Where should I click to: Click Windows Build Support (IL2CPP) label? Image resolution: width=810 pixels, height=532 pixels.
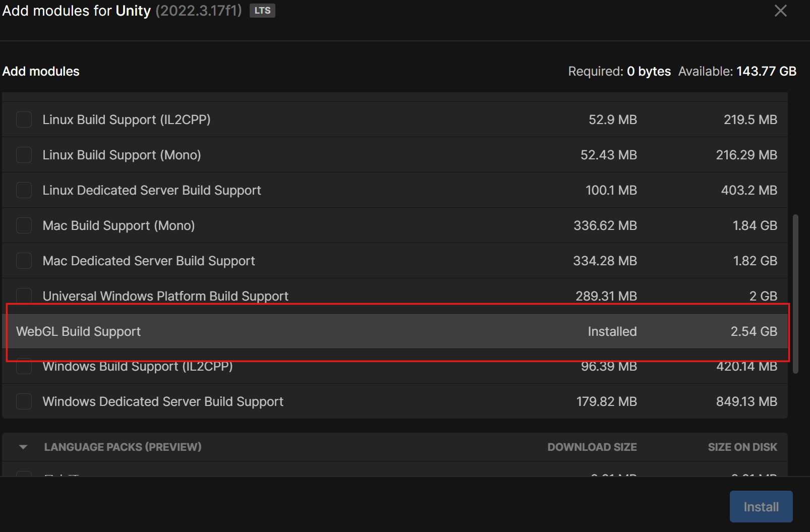[138, 367]
